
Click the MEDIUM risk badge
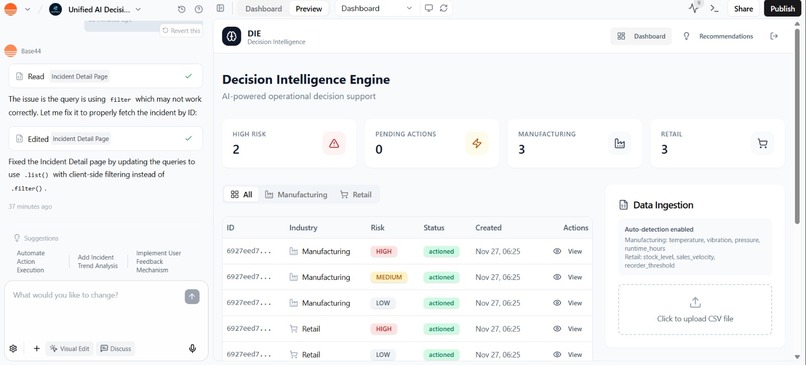pos(389,277)
